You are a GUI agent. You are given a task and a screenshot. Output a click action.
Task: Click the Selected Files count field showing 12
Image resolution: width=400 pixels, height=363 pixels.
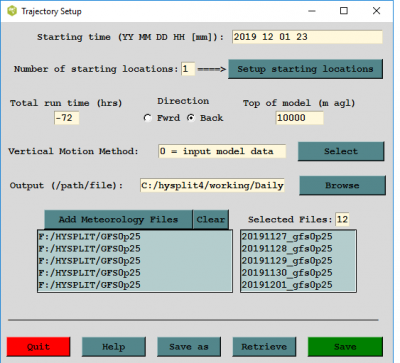342,219
